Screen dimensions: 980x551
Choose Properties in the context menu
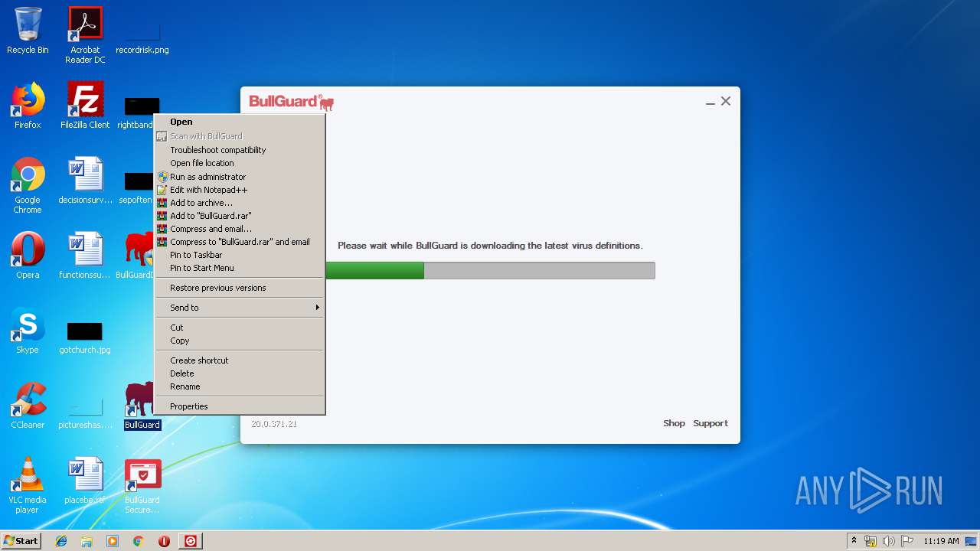point(240,406)
